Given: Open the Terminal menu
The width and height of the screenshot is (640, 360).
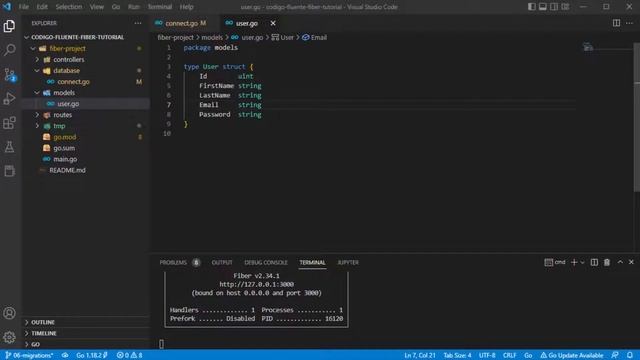Looking at the screenshot, I should 160,7.
